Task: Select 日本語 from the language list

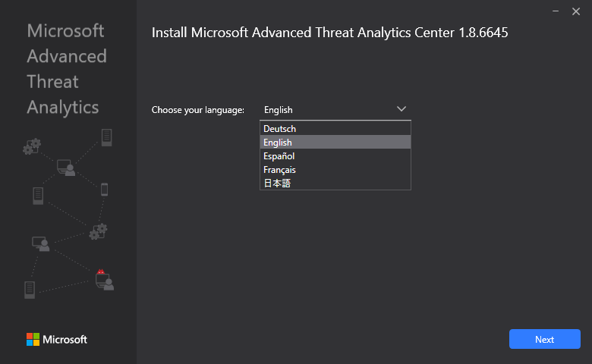Action: pyautogui.click(x=335, y=183)
